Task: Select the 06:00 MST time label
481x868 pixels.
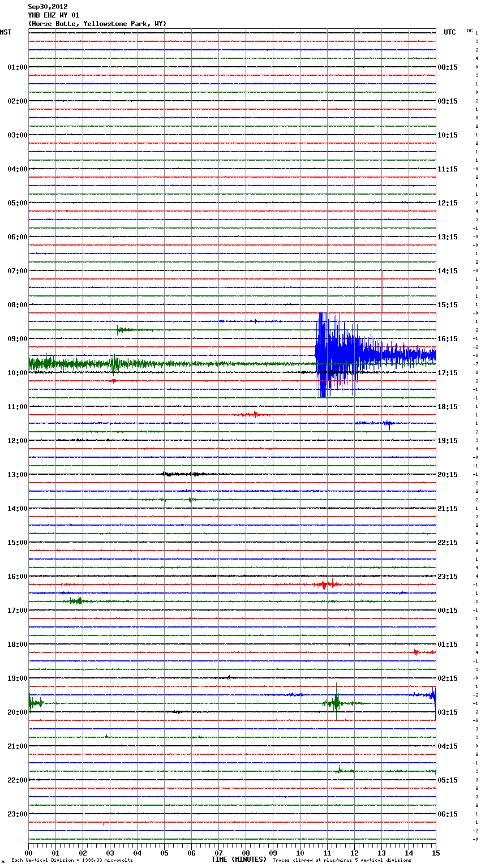Action: click(x=18, y=237)
